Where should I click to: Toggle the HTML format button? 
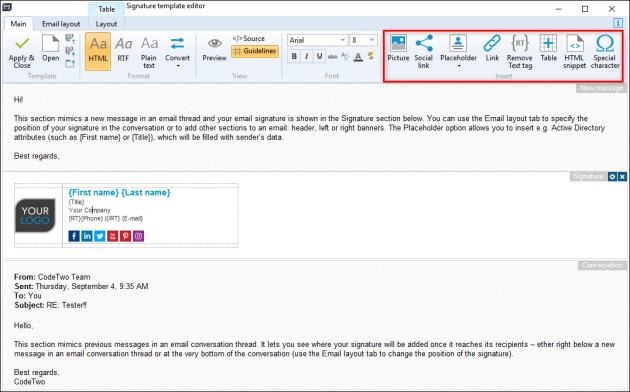tap(98, 52)
